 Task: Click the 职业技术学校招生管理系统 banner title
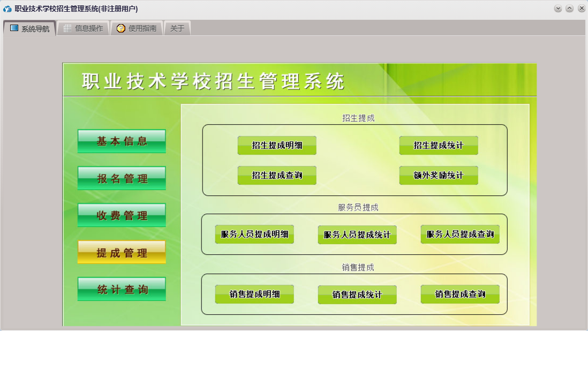pos(213,81)
